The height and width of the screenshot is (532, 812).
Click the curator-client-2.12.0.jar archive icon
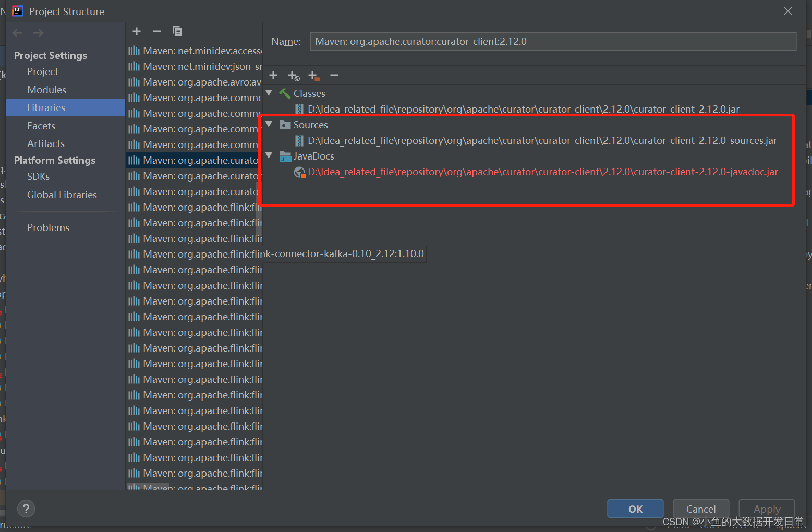pos(299,109)
